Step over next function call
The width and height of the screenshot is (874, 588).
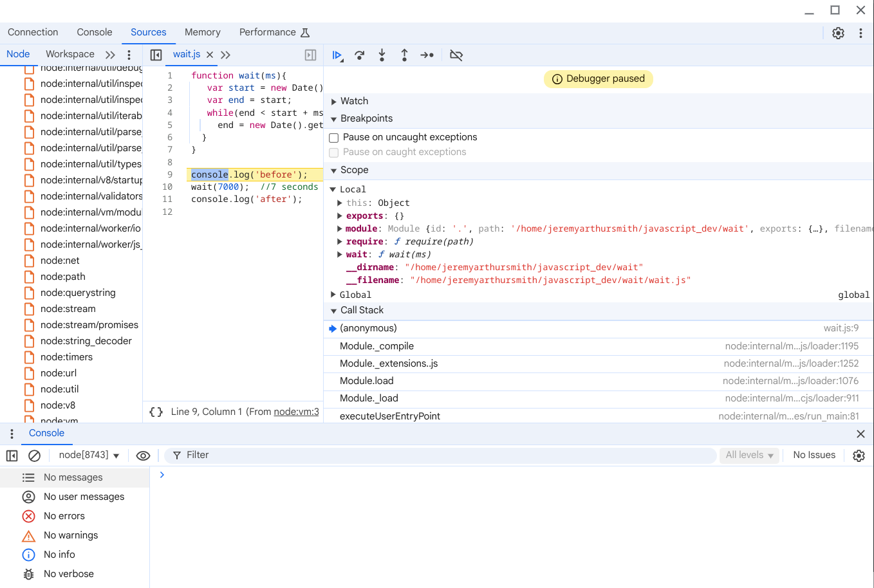360,55
